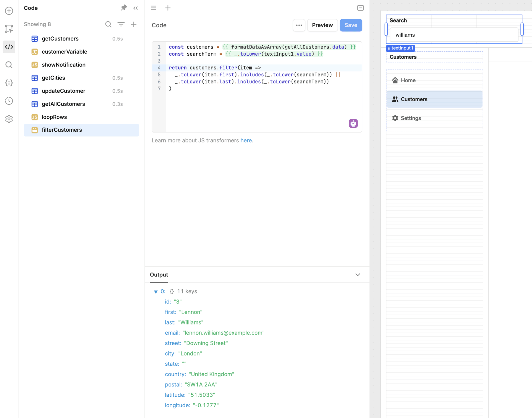The height and width of the screenshot is (418, 532).
Task: Minimize the code editor pane icon
Action: (360, 8)
